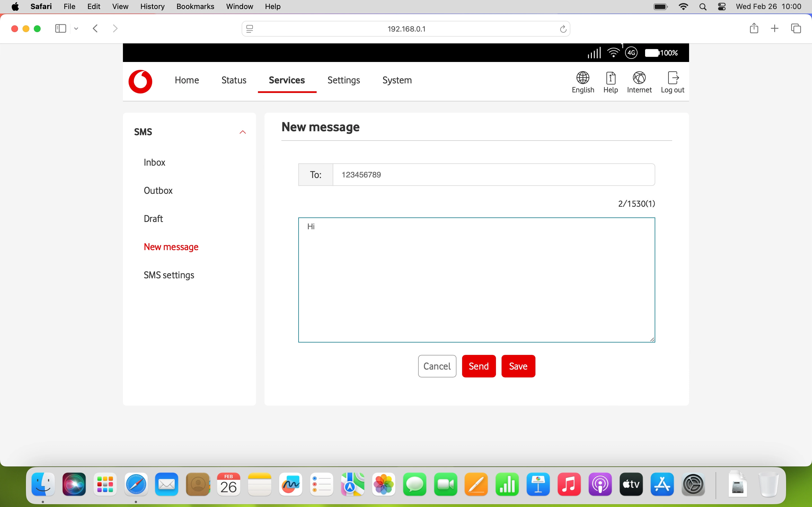This screenshot has height=507, width=812.
Task: Open a new tab with the plus icon
Action: [775, 28]
